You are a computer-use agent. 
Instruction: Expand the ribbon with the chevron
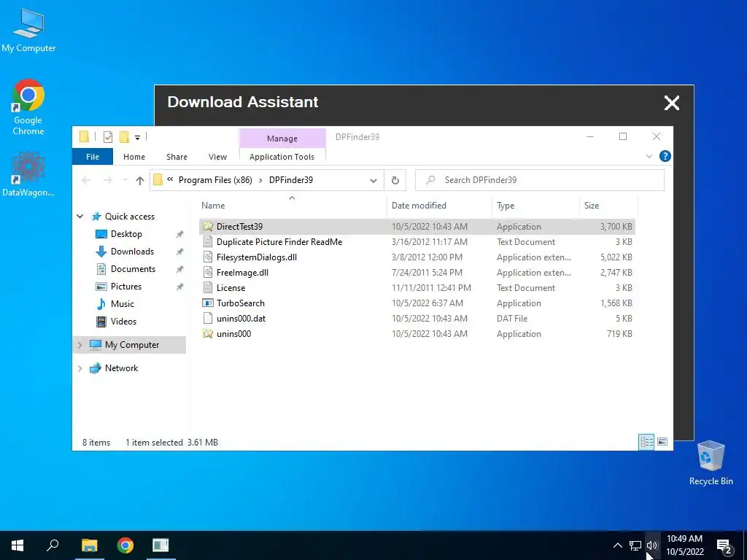(x=649, y=156)
